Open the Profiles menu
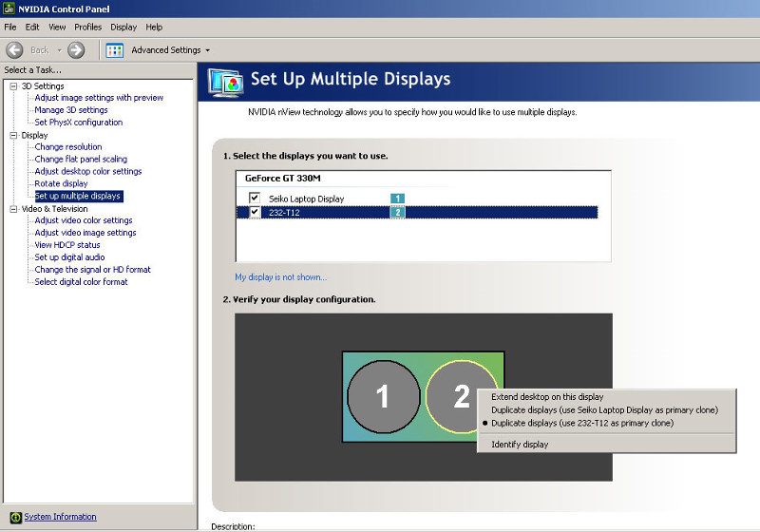This screenshot has width=760, height=532. click(87, 27)
